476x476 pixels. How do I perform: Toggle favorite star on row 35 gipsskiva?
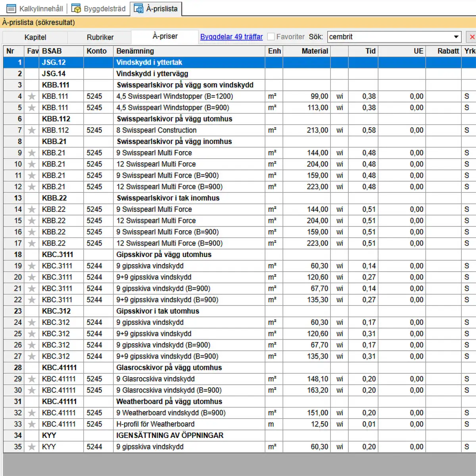32,447
